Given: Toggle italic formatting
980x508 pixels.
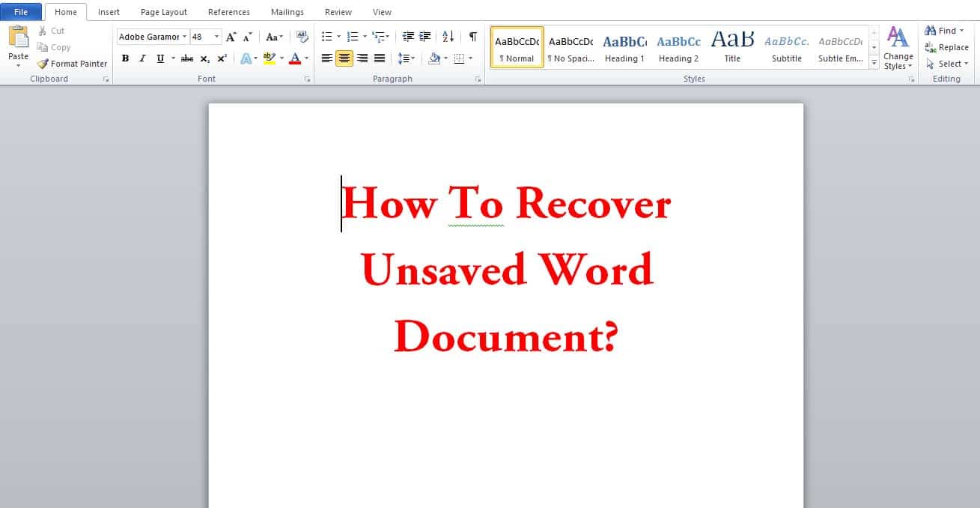Looking at the screenshot, I should click(142, 58).
